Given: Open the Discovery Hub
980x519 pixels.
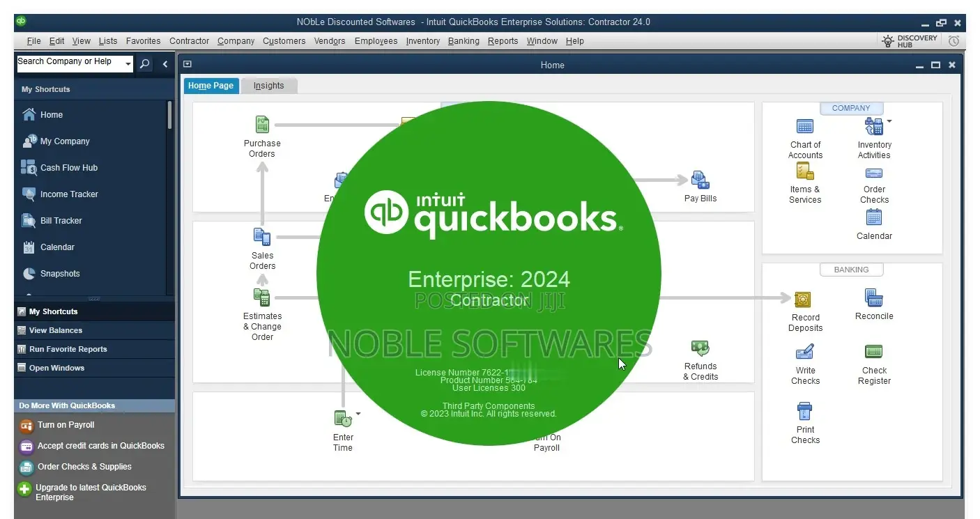Looking at the screenshot, I should [x=909, y=41].
